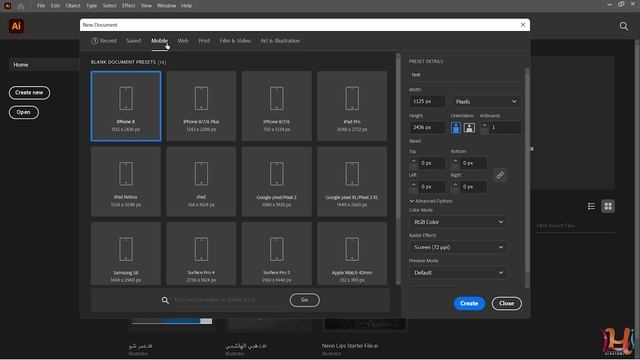The width and height of the screenshot is (640, 360).
Task: Open the Type menu
Action: pyautogui.click(x=91, y=6)
